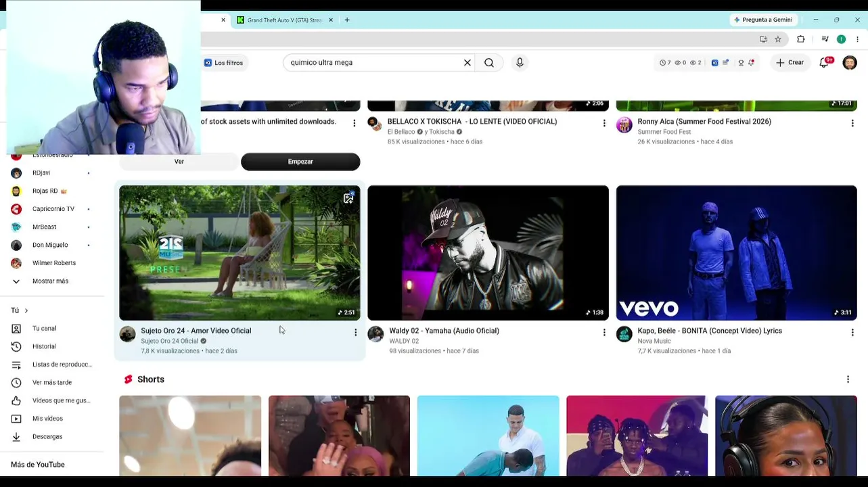Expand the Tú section chevron

[x=26, y=310]
